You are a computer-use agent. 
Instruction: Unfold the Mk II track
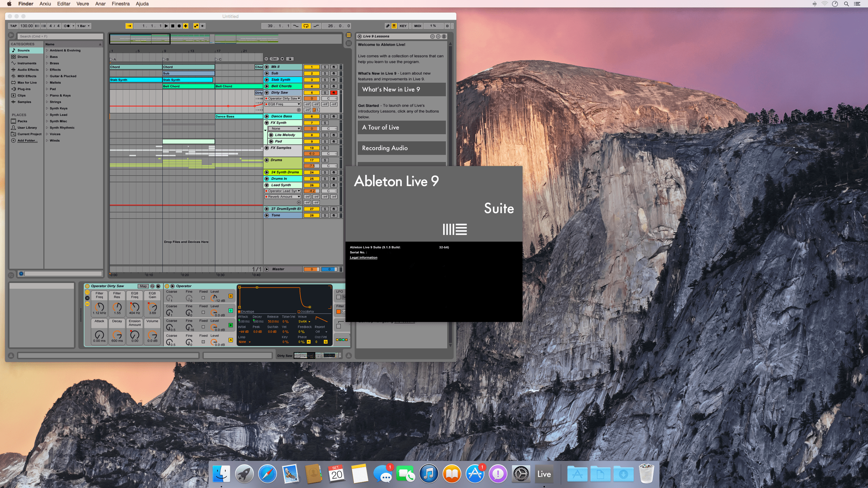[x=267, y=67]
